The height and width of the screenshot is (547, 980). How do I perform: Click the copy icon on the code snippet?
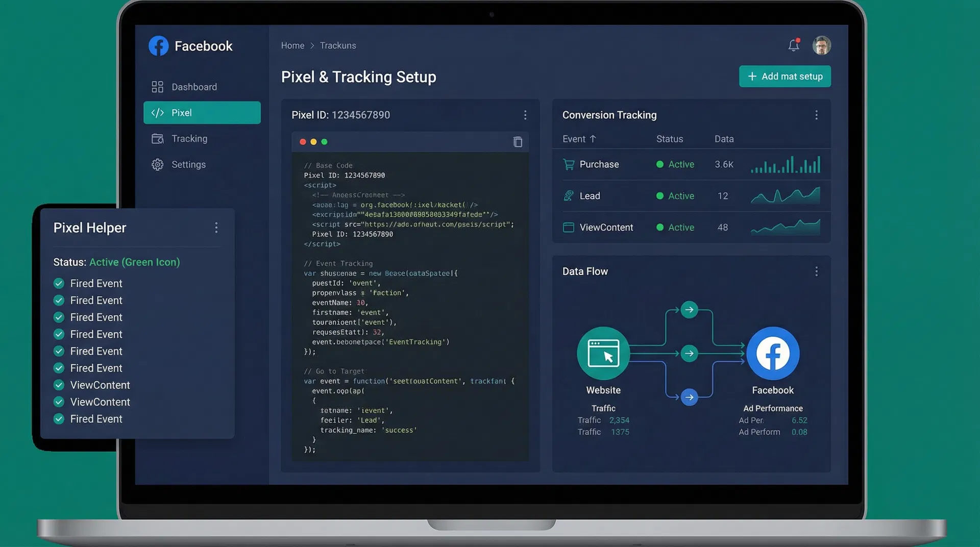[518, 142]
